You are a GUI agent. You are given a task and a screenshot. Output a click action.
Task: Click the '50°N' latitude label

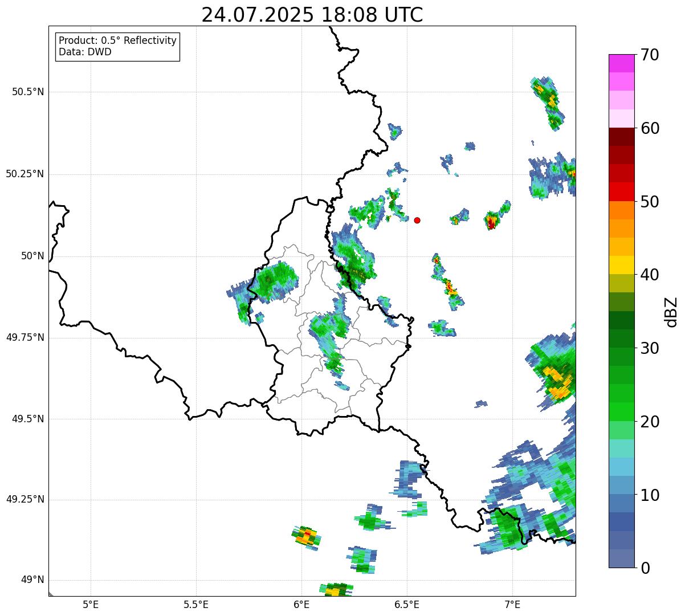tap(32, 256)
